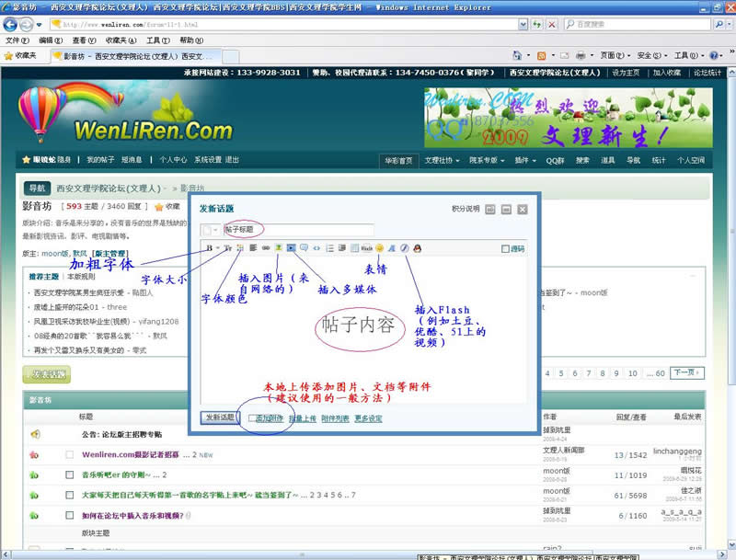Open the 编辑 menu
The width and height of the screenshot is (736, 560).
coord(51,40)
